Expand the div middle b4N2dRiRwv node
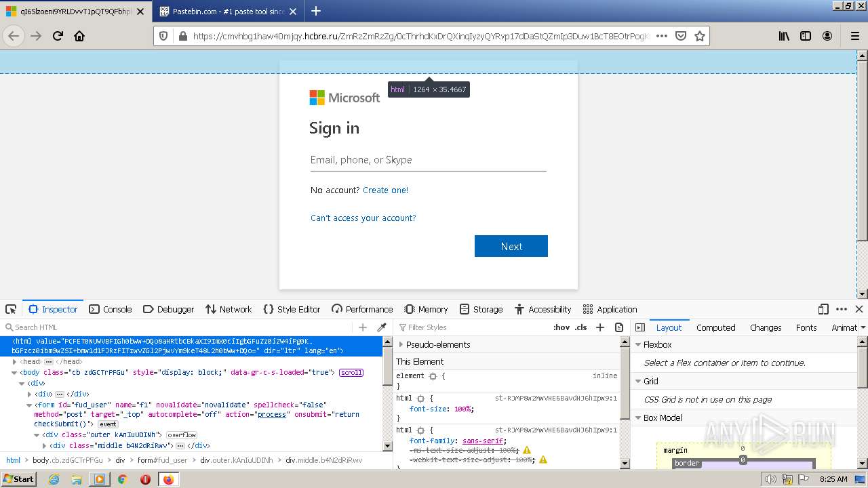Viewport: 868px width, 488px height. (x=44, y=446)
